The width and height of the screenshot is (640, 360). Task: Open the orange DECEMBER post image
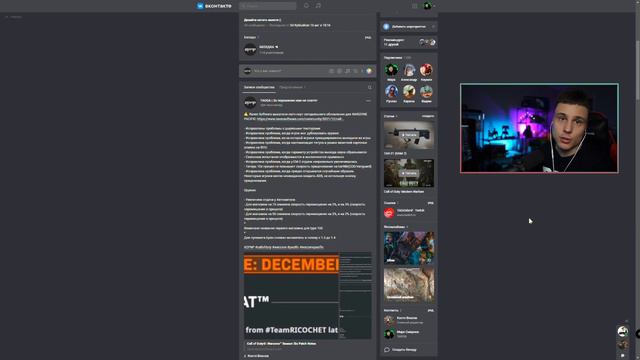click(291, 296)
